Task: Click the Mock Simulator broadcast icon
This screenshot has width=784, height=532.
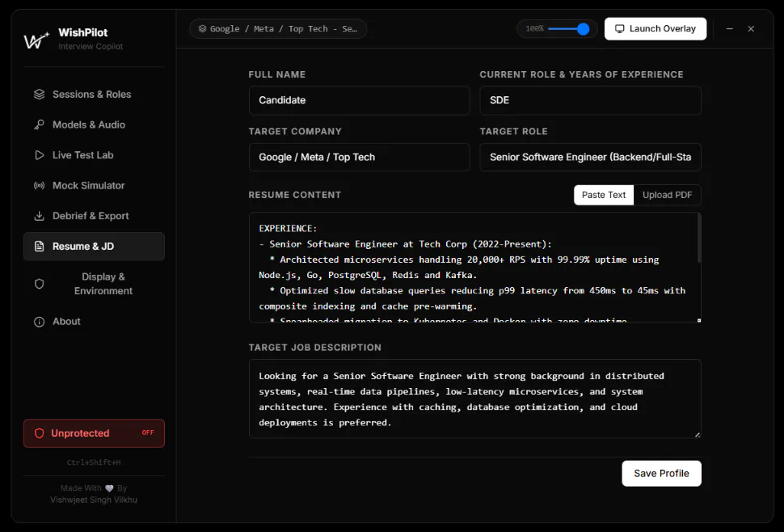Action: [39, 185]
